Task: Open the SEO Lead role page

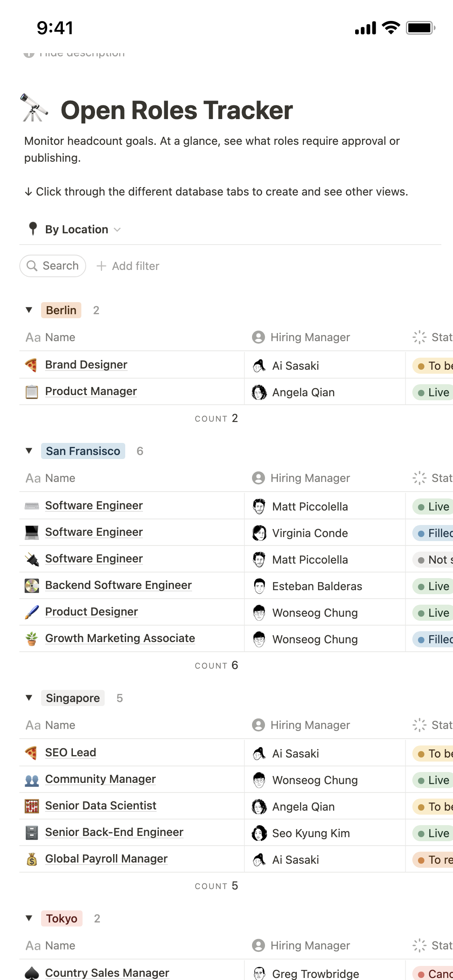Action: 70,752
